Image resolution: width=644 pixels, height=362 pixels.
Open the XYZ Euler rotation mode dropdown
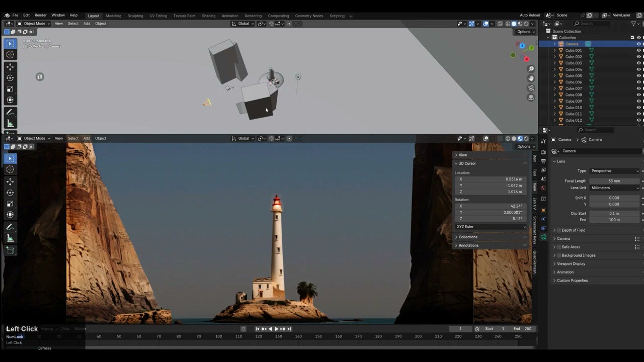coord(491,227)
